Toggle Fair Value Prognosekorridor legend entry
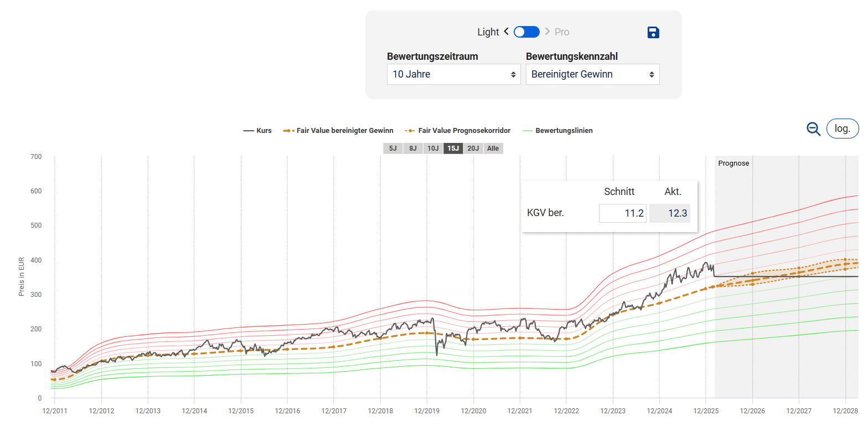 pyautogui.click(x=457, y=131)
